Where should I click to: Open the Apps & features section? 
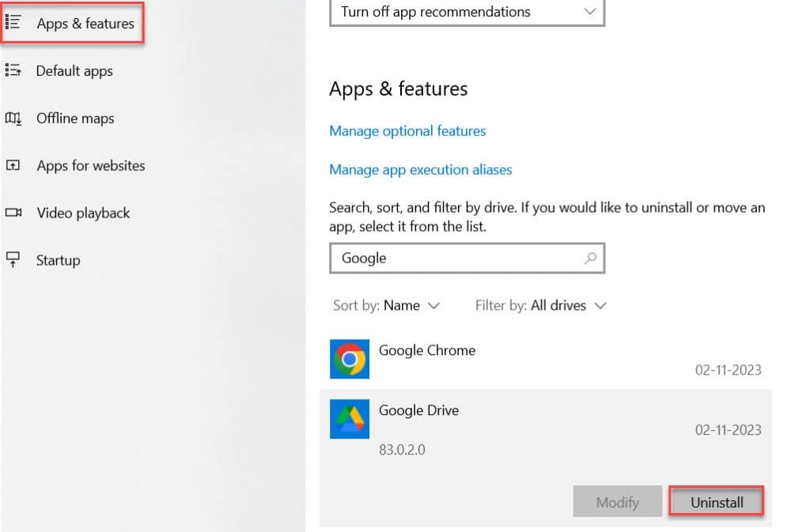coord(72,23)
